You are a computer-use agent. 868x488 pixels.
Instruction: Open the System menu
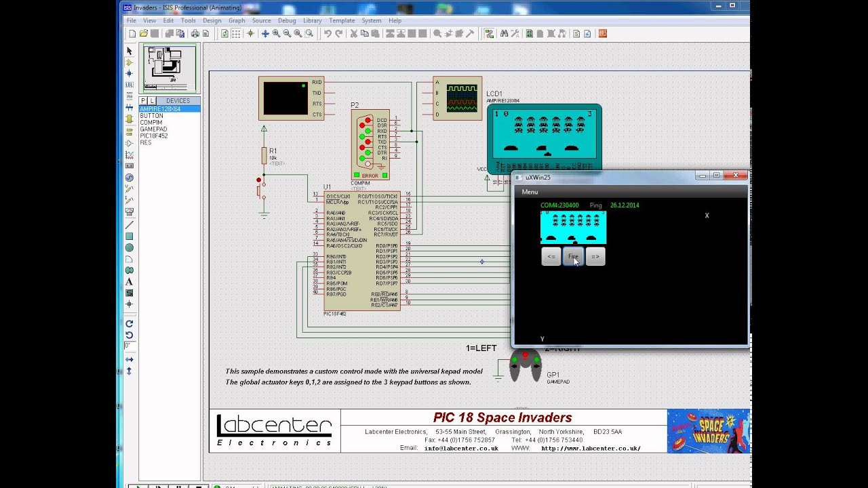point(371,20)
